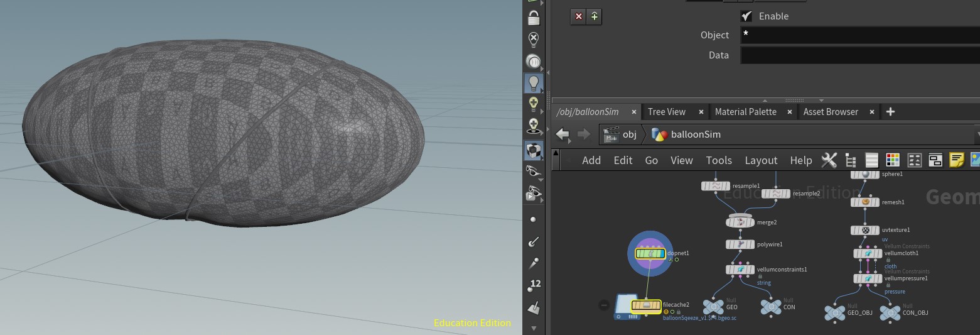Click the back navigation arrow in network editor
Viewport: 980px width, 335px height.
563,135
